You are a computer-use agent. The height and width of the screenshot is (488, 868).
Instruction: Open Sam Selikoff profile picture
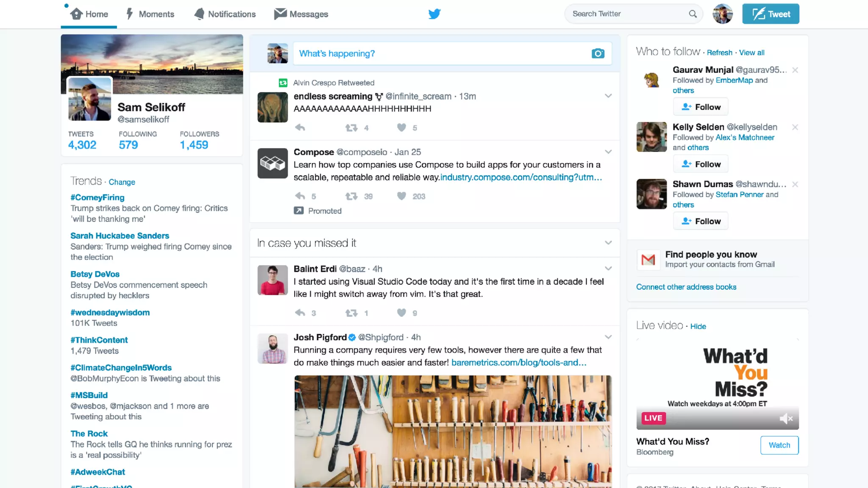point(90,99)
